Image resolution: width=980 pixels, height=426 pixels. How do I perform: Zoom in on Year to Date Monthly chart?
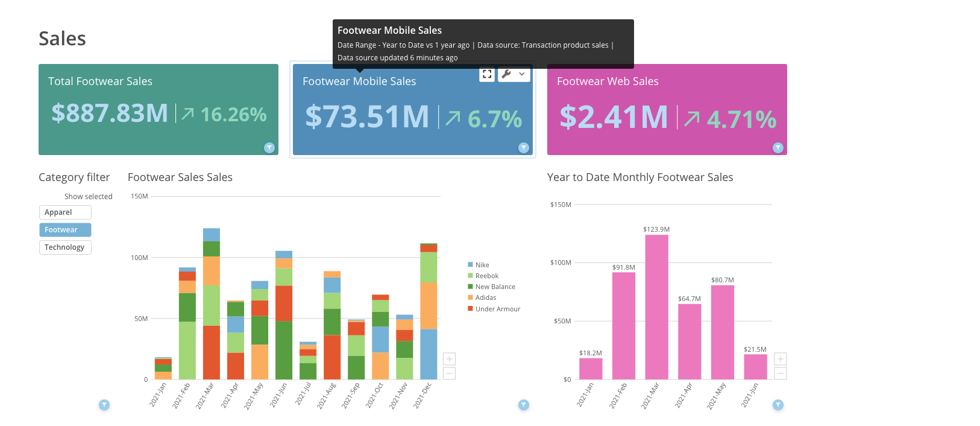click(780, 359)
